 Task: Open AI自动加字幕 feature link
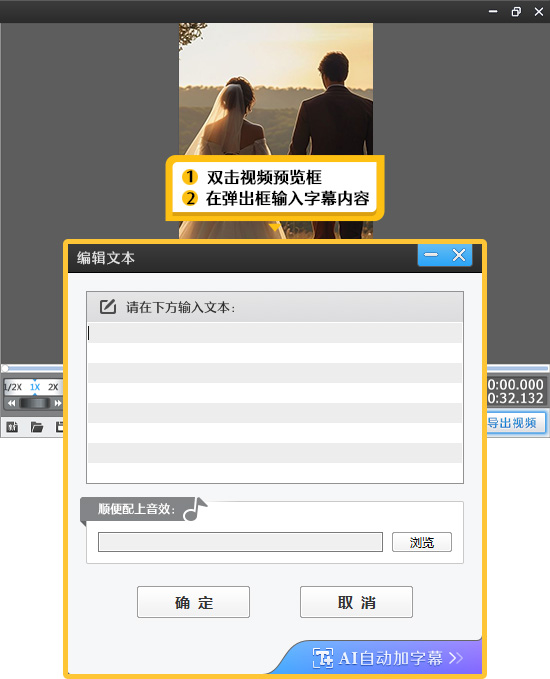coord(388,658)
